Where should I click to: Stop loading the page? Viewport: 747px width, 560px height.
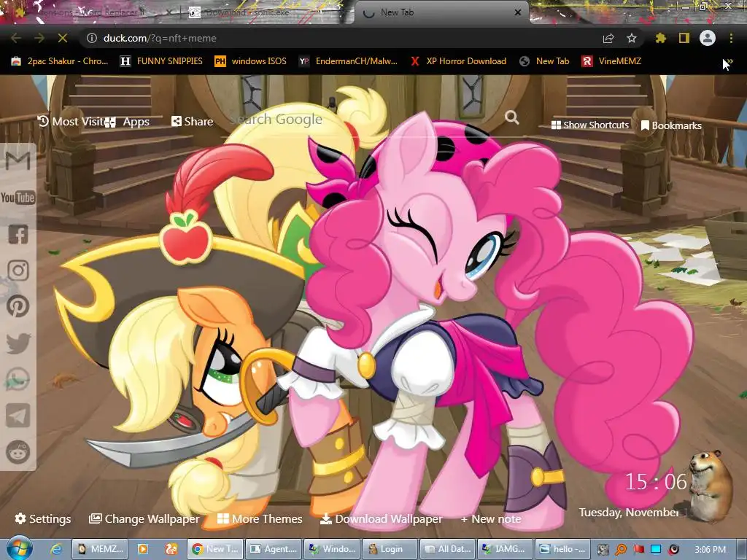coord(63,38)
